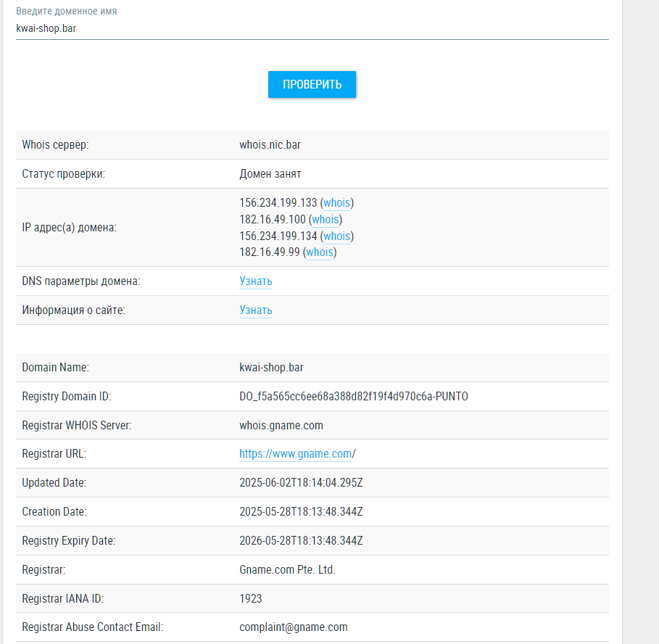Open whois lookup for 156.234.199.133
Viewport: 659px width, 644px height.
pyautogui.click(x=336, y=203)
